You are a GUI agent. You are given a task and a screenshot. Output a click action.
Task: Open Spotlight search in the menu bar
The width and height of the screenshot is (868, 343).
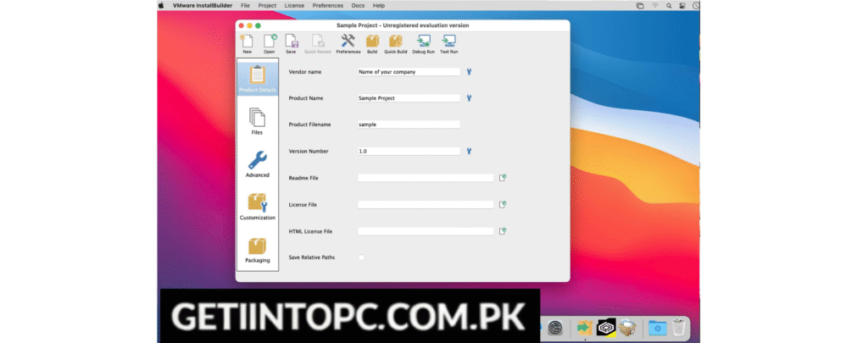point(669,5)
